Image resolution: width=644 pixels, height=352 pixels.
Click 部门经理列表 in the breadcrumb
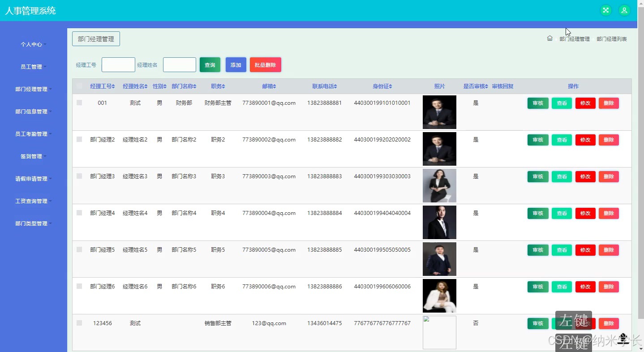pyautogui.click(x=612, y=39)
